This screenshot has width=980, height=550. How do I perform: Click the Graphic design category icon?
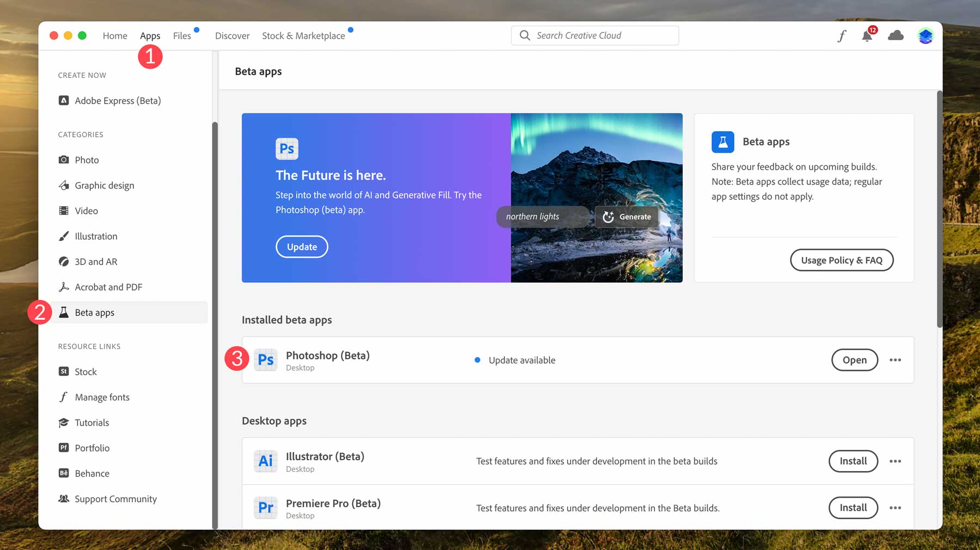pyautogui.click(x=64, y=185)
